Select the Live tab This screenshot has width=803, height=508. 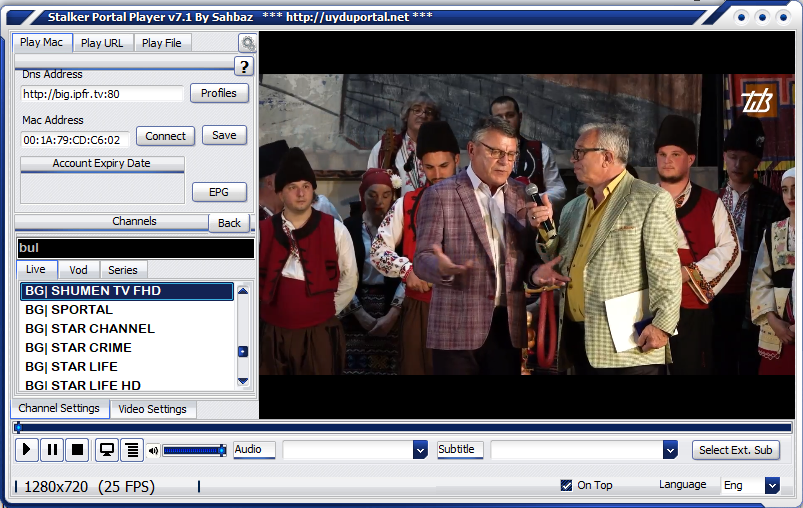(x=36, y=269)
